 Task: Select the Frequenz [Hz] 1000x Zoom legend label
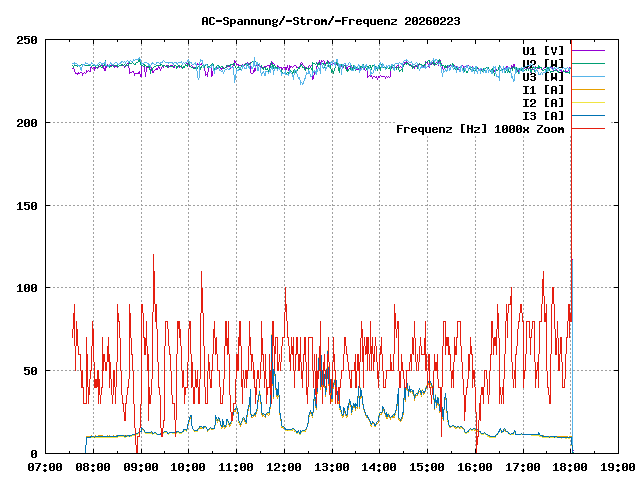(480, 128)
